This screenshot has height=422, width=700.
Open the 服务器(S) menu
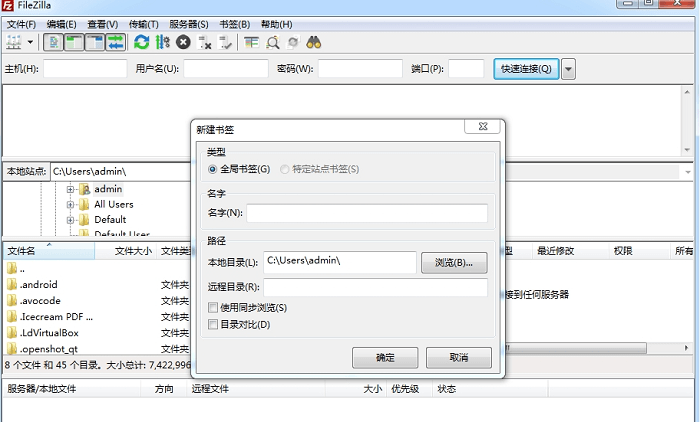(189, 24)
